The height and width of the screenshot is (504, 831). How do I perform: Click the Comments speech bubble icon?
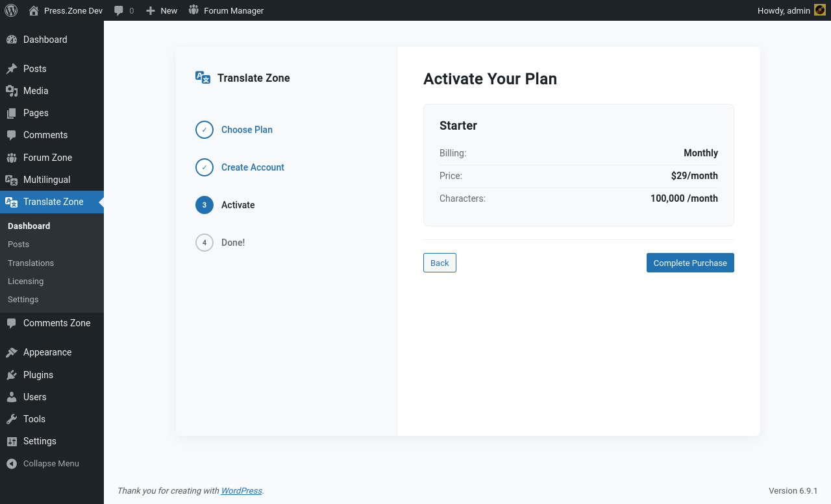pyautogui.click(x=12, y=135)
